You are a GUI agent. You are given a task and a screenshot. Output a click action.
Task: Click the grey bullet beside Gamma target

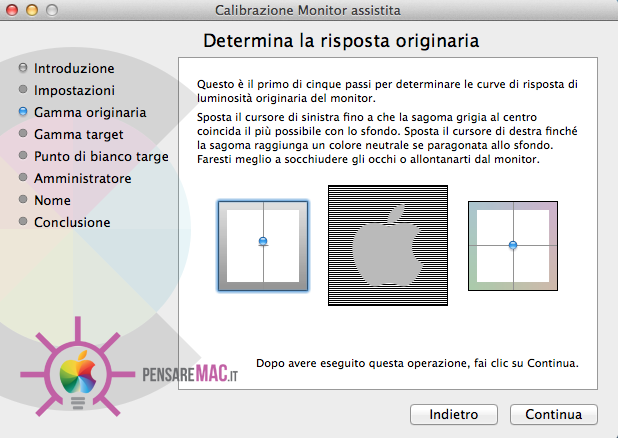pos(23,133)
